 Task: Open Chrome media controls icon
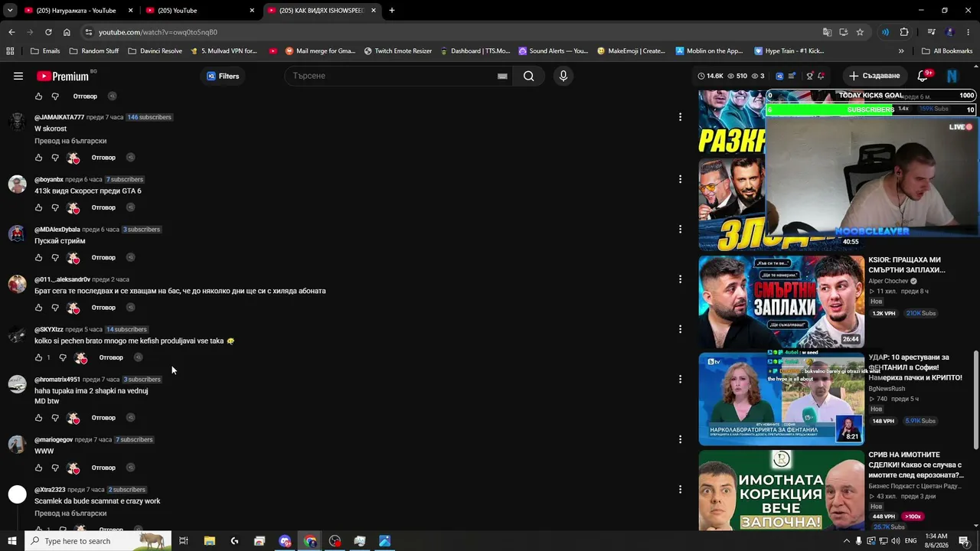click(x=931, y=32)
